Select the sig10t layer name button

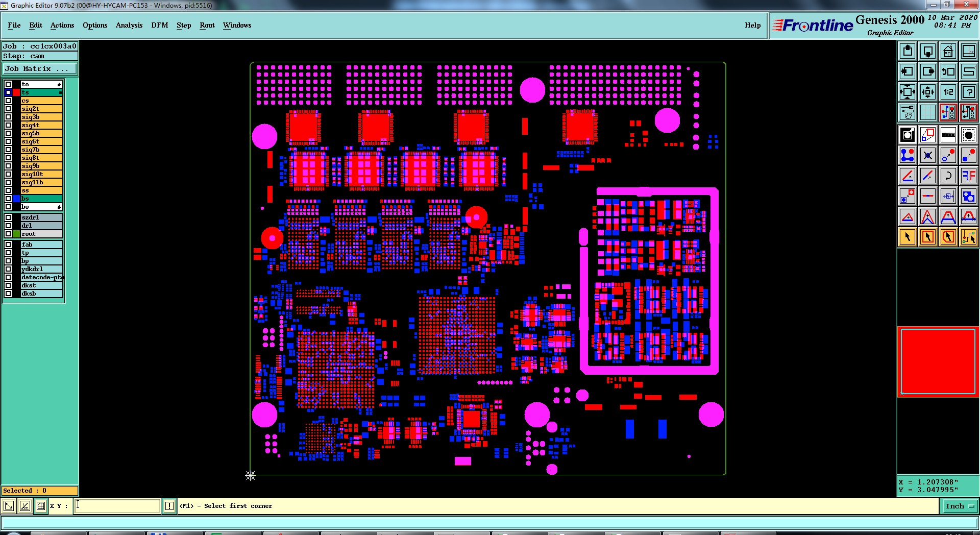[x=41, y=174]
